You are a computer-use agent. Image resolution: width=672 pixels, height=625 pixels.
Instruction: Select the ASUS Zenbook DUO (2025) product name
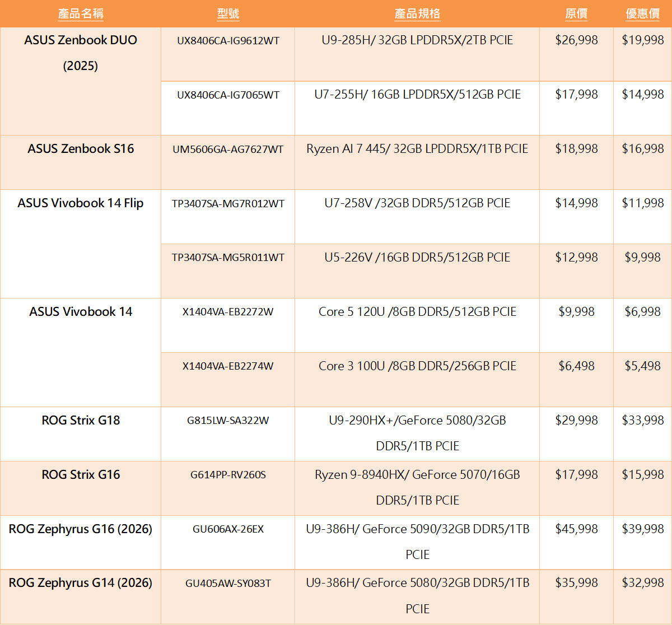(81, 53)
